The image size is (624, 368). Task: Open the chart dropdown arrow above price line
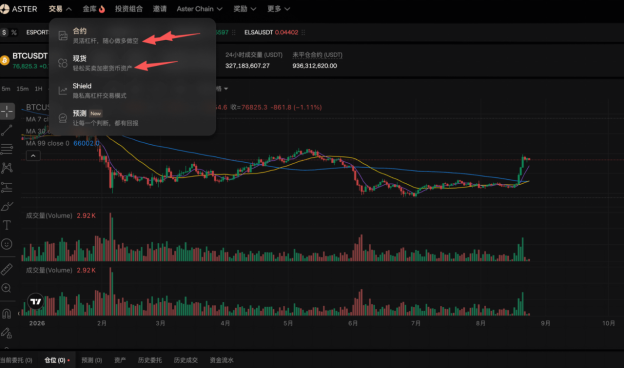coord(226,89)
